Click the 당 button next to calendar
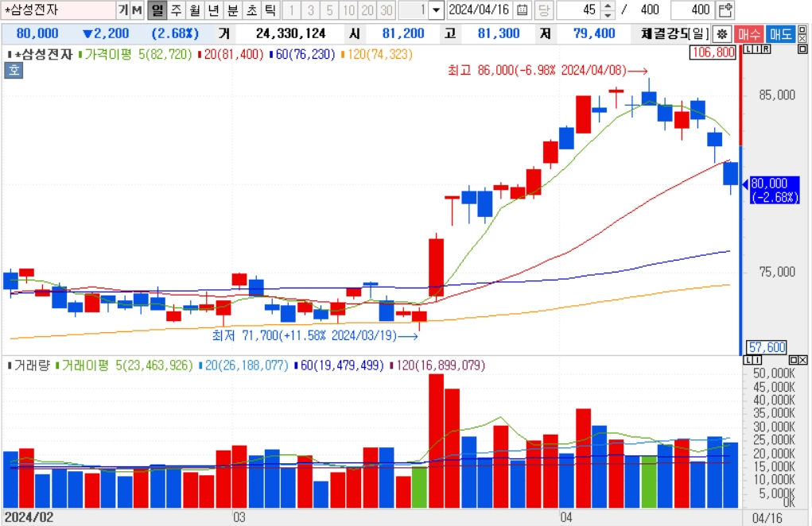This screenshot has height=526, width=812. click(x=543, y=10)
